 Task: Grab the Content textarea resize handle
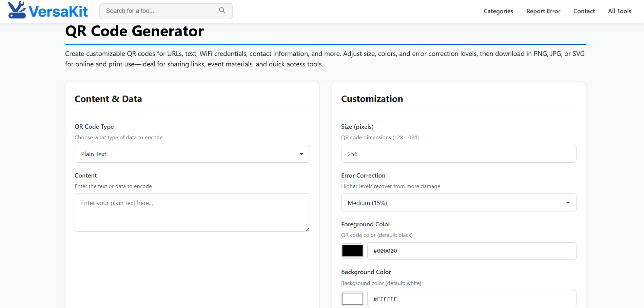tap(307, 229)
